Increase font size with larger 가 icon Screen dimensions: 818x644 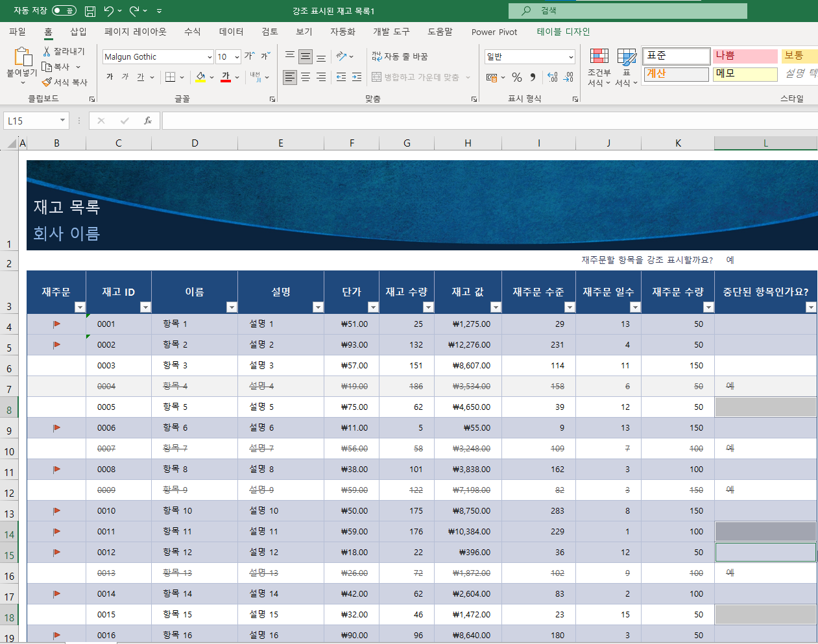tap(249, 56)
